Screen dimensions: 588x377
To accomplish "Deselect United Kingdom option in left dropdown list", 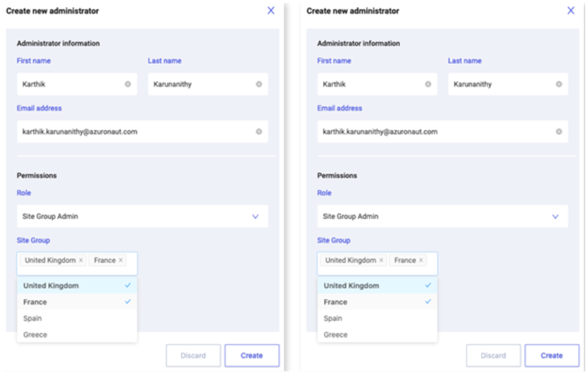I will (77, 286).
